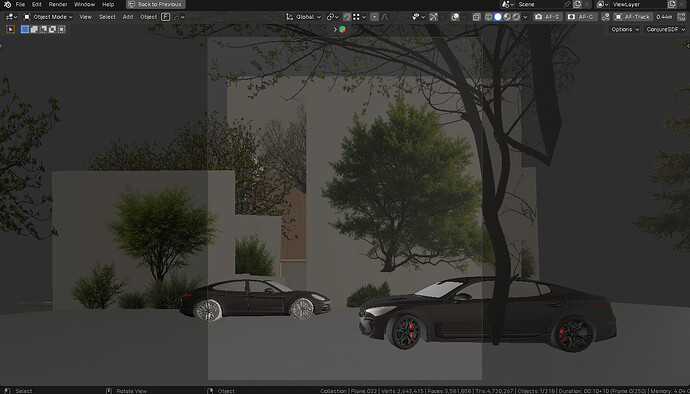
Task: Click the boxed F icon in header
Action: [165, 17]
